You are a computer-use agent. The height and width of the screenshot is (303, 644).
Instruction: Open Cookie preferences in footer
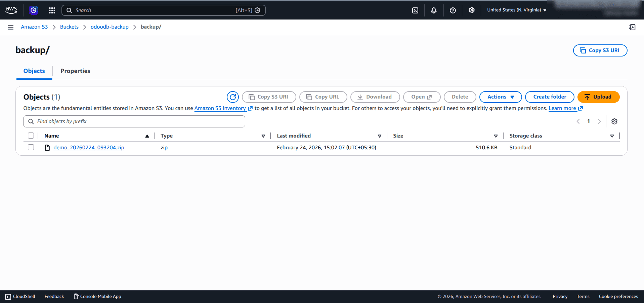pos(618,297)
